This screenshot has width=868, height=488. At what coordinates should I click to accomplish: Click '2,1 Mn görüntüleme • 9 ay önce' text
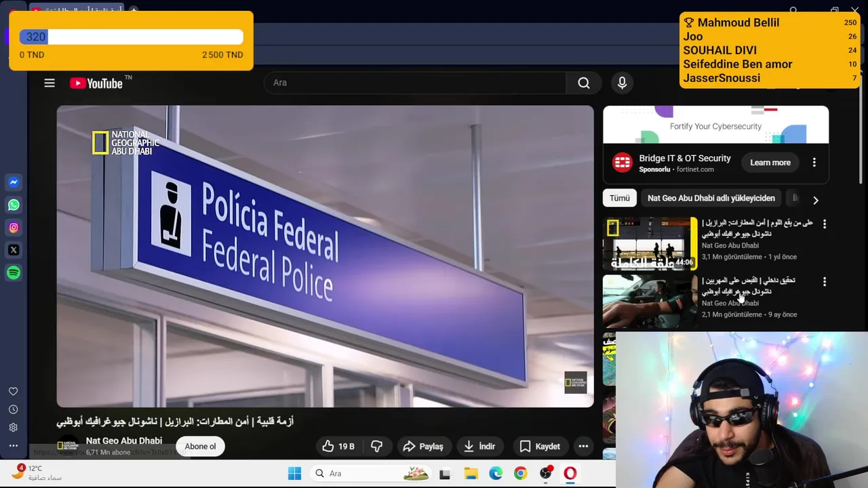click(749, 314)
